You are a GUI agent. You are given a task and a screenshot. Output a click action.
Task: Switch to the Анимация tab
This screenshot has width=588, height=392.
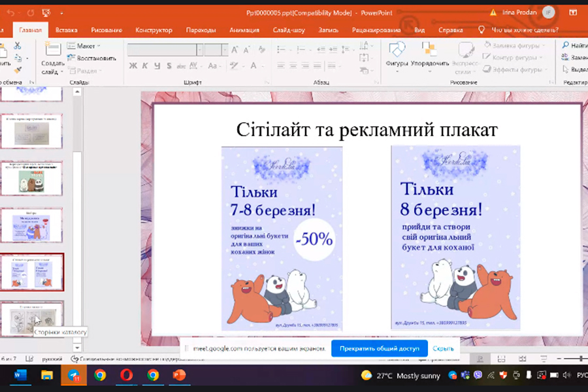(244, 30)
